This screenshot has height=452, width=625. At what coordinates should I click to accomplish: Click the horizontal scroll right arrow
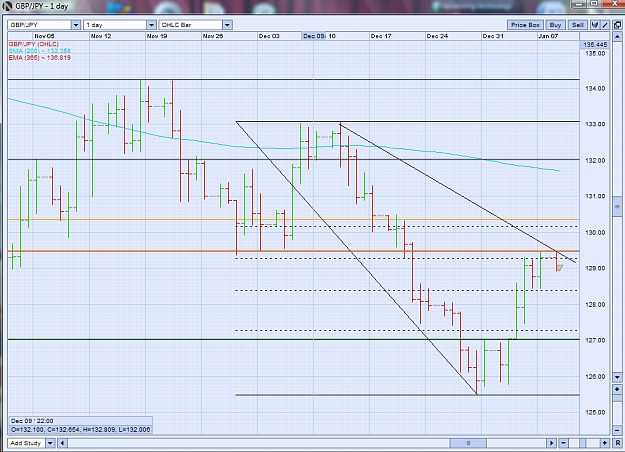(551, 443)
